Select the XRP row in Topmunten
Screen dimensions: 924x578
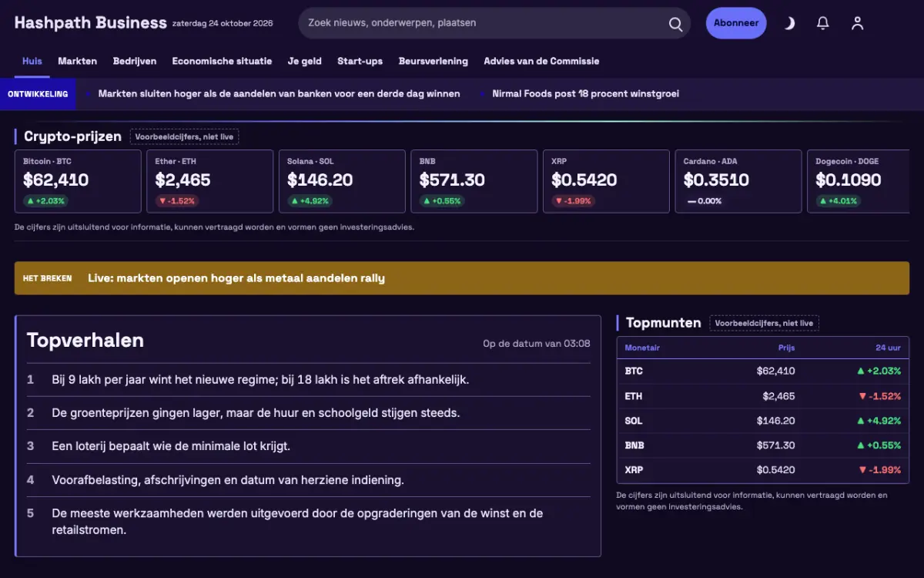pyautogui.click(x=763, y=470)
